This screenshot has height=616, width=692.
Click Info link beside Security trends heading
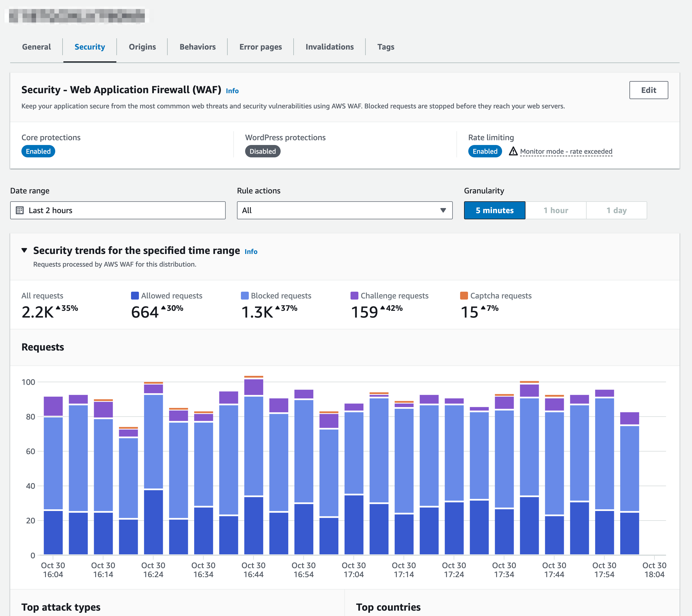click(251, 251)
